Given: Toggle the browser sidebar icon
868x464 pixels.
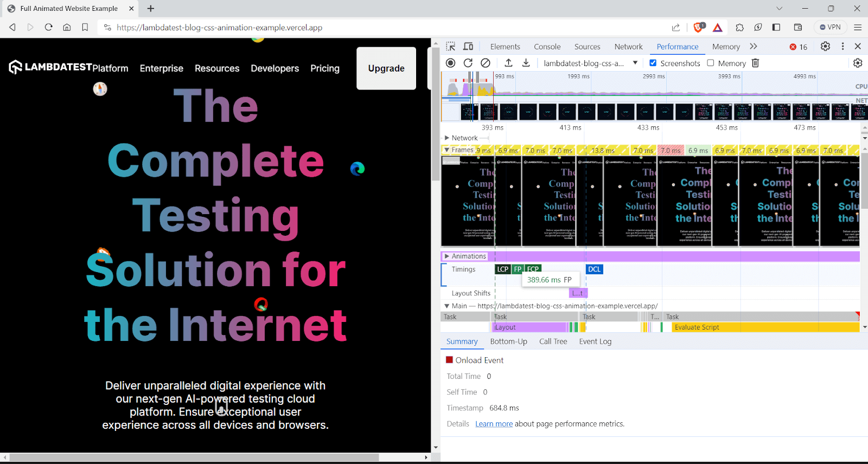Looking at the screenshot, I should 776,27.
